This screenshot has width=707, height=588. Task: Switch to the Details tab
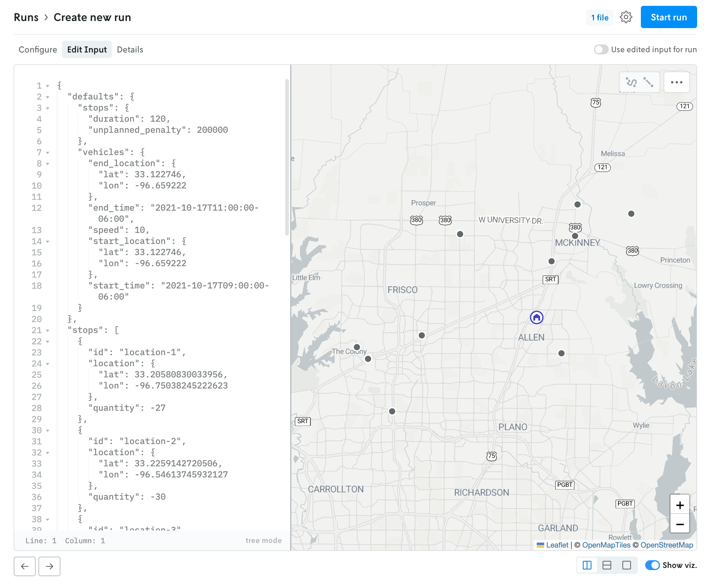point(130,49)
